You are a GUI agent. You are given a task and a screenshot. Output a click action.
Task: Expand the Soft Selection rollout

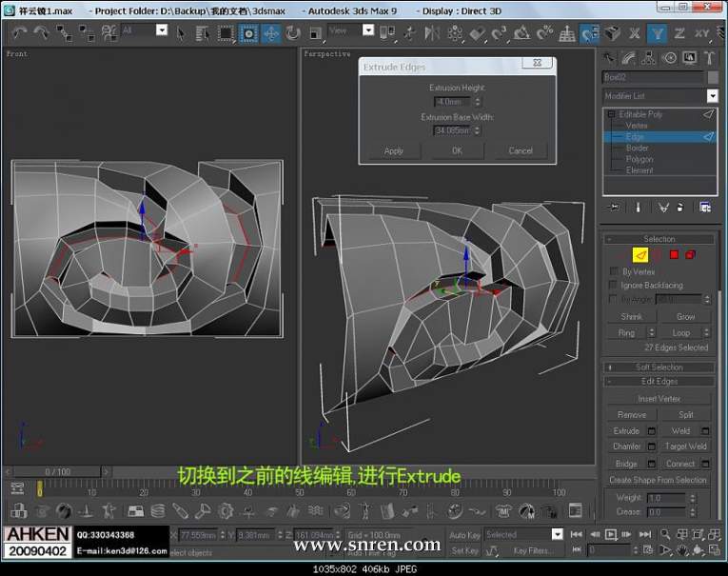(659, 367)
